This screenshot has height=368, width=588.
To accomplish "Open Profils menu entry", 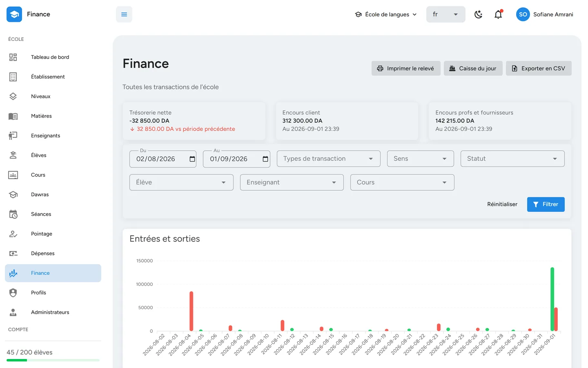I will coord(53,293).
